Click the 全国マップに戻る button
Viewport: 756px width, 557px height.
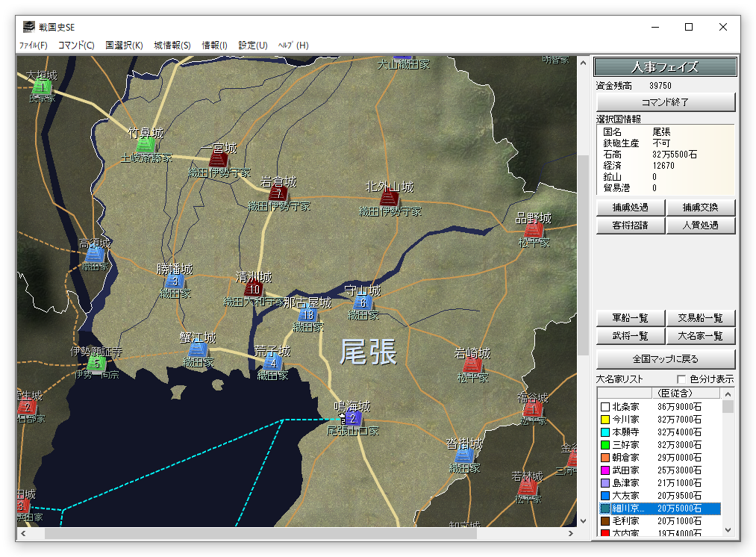pyautogui.click(x=666, y=358)
